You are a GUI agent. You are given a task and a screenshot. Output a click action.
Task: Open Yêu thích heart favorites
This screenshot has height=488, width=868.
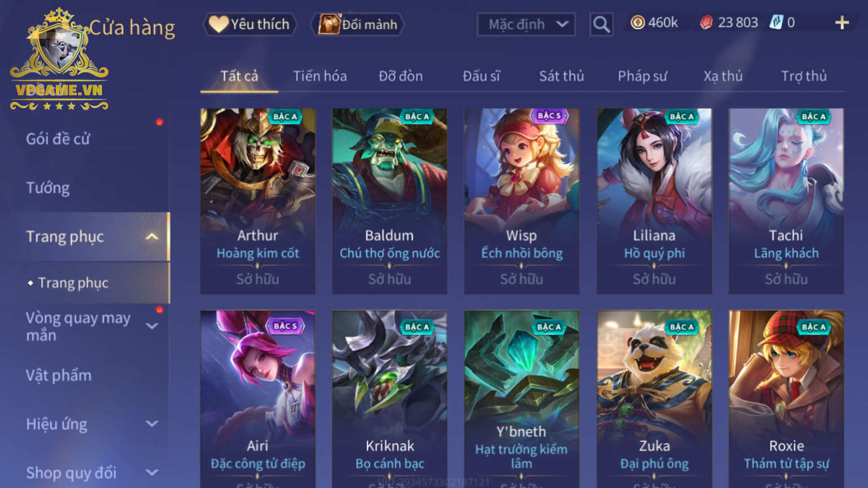(250, 24)
